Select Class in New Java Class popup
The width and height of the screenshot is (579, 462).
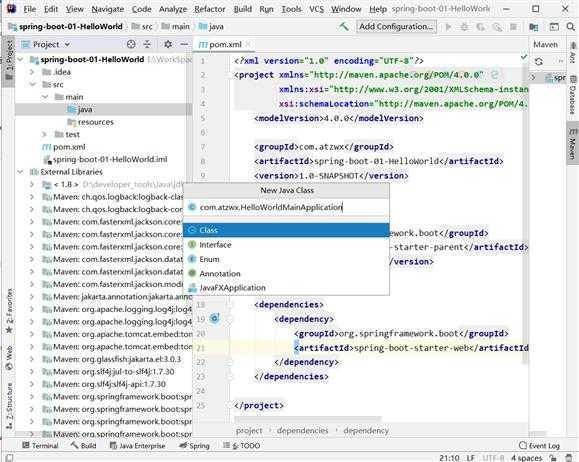286,230
